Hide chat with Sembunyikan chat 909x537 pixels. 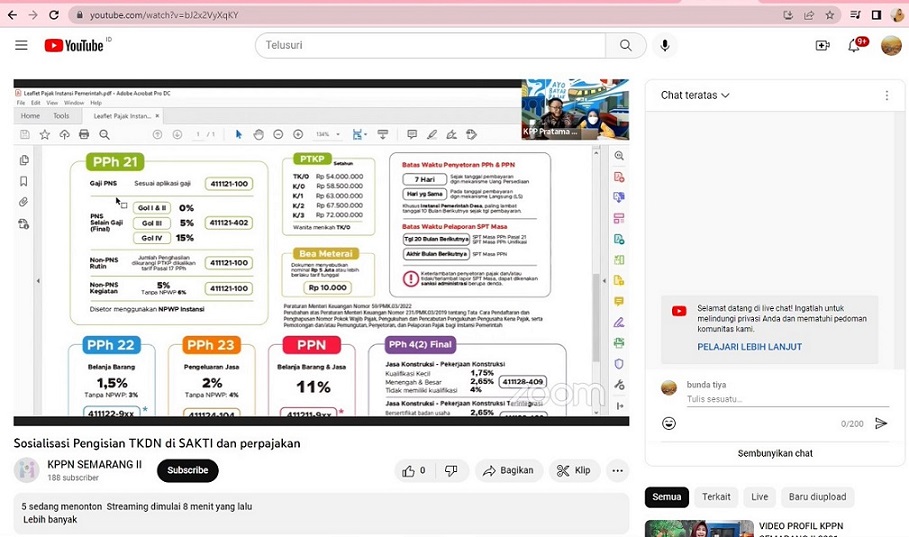coord(775,453)
